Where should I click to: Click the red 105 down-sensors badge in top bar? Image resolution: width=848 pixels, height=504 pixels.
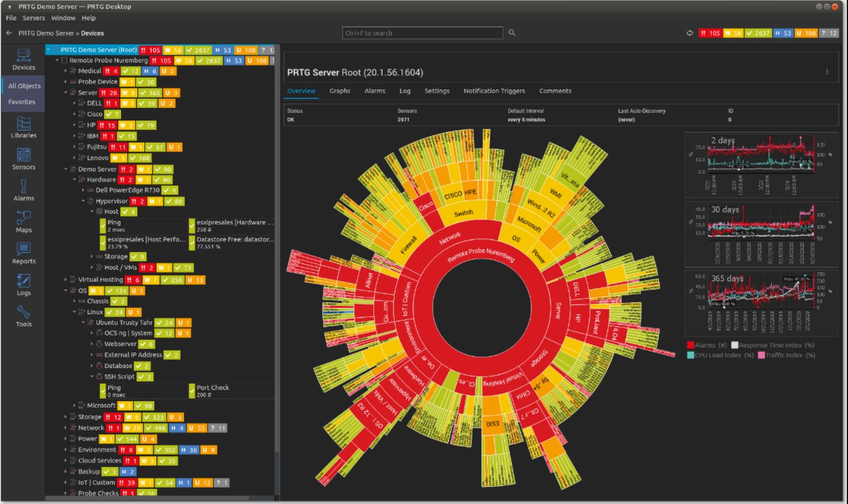(x=710, y=33)
